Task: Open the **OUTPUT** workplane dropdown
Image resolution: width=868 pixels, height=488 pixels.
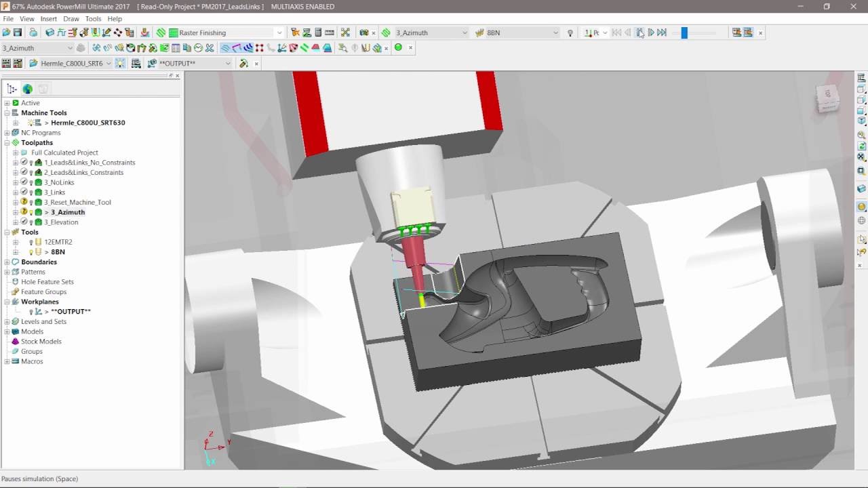Action: coord(229,63)
